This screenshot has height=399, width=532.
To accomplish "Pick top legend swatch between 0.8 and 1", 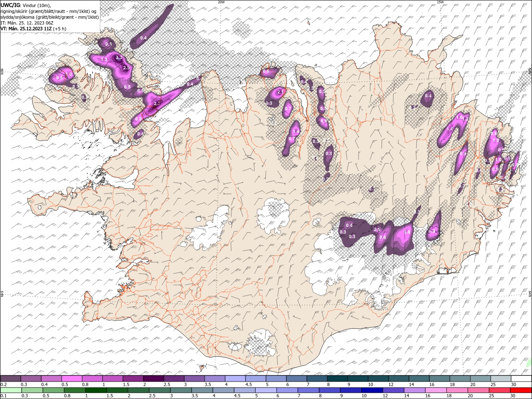I will (x=92, y=379).
